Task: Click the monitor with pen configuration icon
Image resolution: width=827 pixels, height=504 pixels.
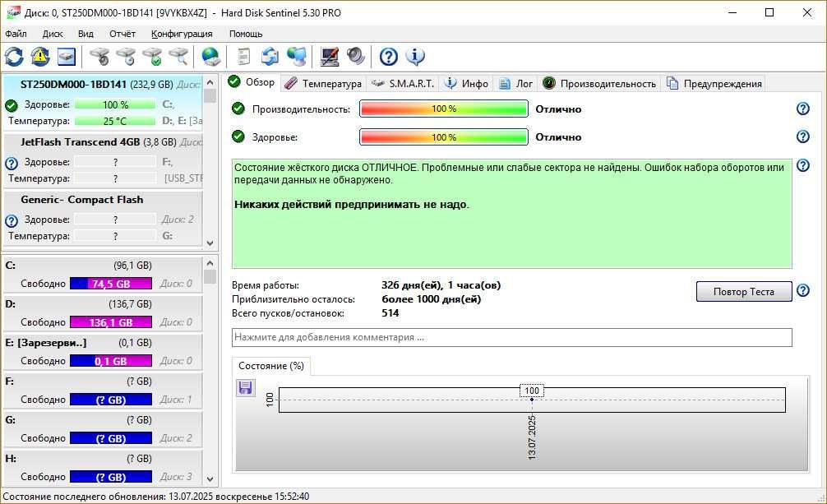Action: tap(330, 57)
